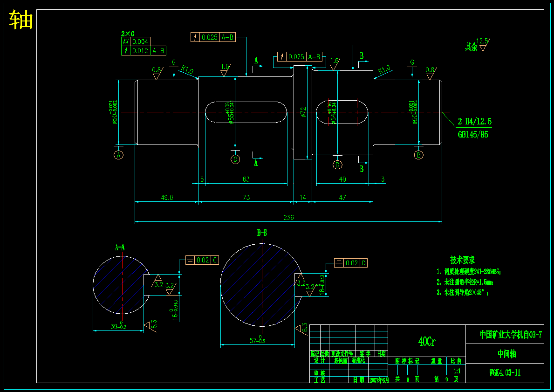554x392 pixels.
Task: Click the 'B-B' section view label
Action: [x=262, y=233]
